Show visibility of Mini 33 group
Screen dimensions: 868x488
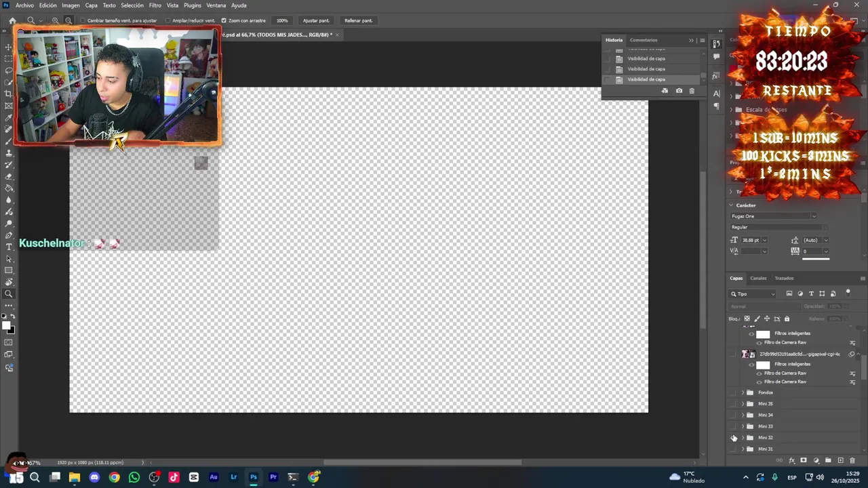click(x=733, y=426)
